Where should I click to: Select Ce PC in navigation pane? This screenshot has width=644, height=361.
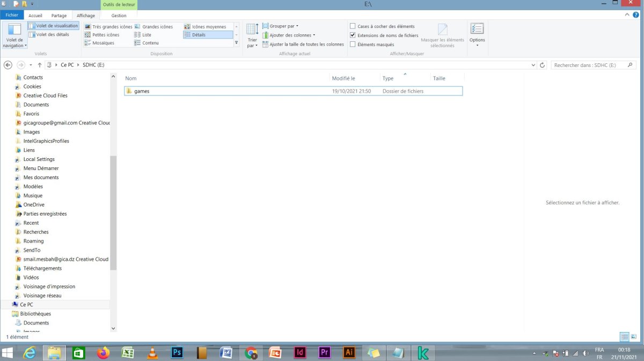pyautogui.click(x=26, y=305)
